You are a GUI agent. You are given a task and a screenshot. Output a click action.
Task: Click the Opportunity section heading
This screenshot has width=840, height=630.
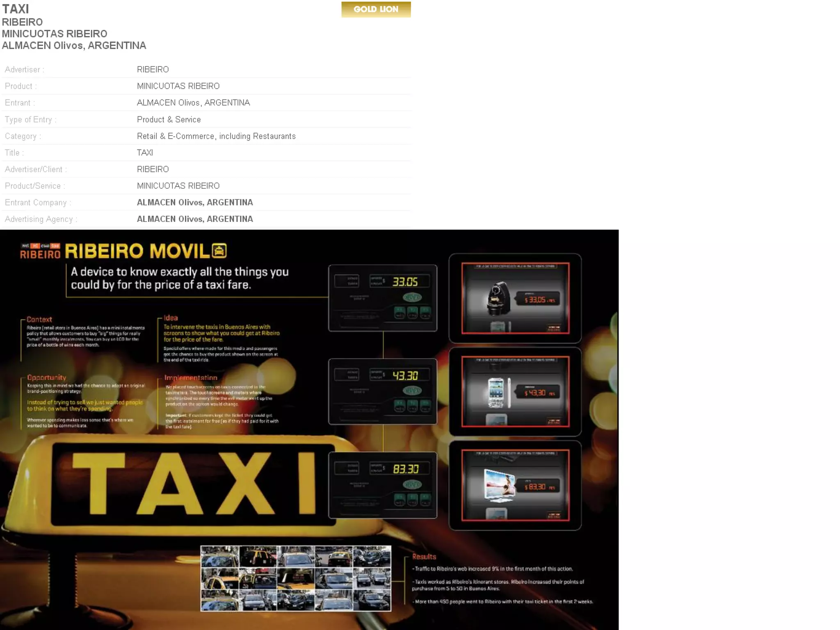(46, 377)
